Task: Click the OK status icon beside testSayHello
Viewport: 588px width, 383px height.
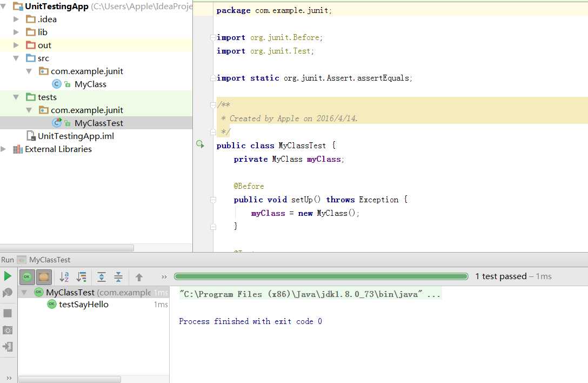Action: pyautogui.click(x=52, y=304)
